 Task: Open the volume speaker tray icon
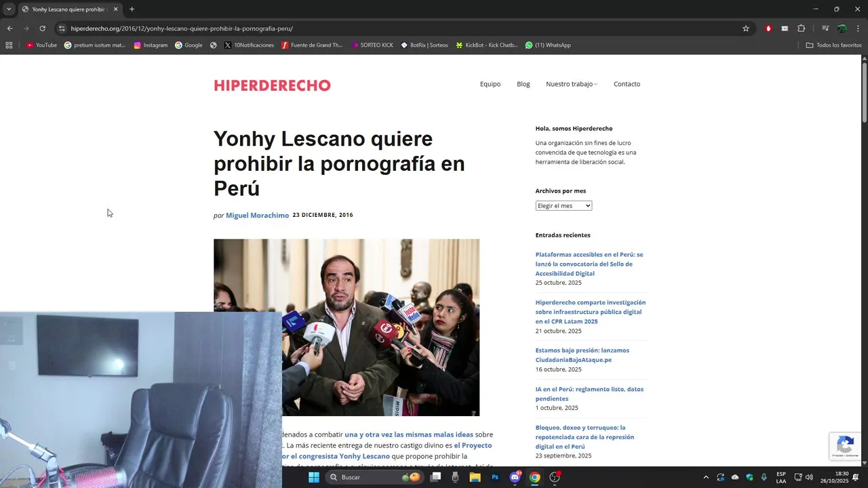pos(809,477)
